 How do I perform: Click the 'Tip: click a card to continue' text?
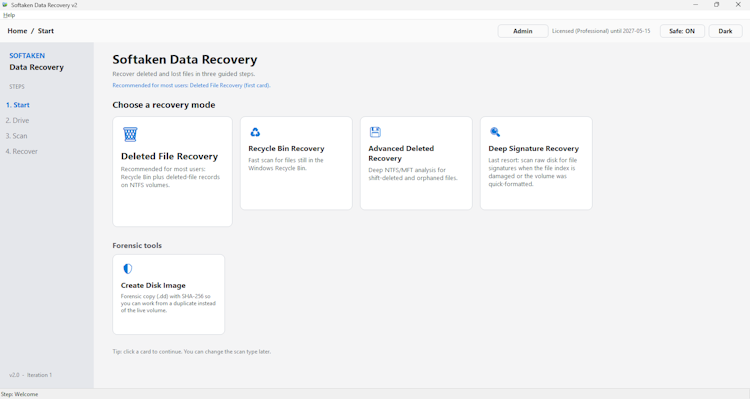(x=192, y=352)
